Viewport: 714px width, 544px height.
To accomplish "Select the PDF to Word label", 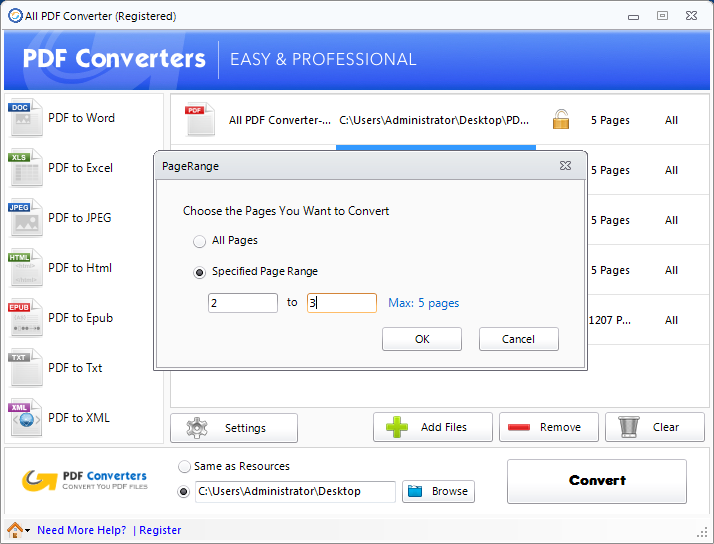I will pyautogui.click(x=82, y=118).
